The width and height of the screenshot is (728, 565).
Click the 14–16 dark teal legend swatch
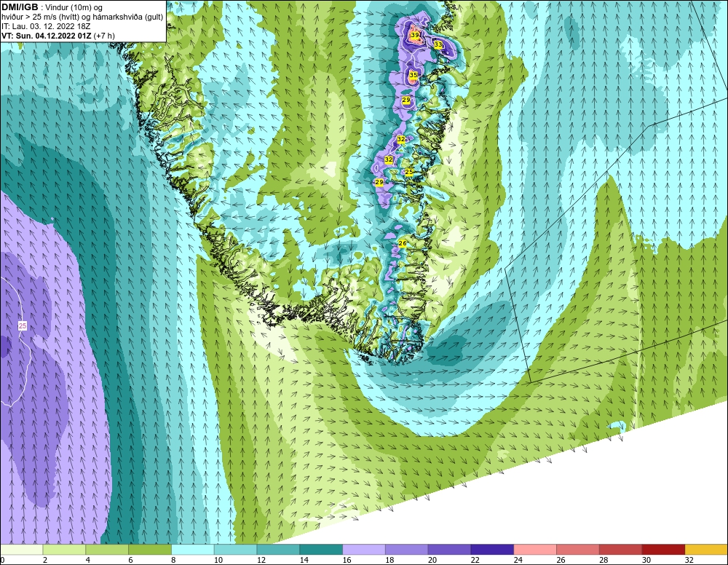click(321, 550)
